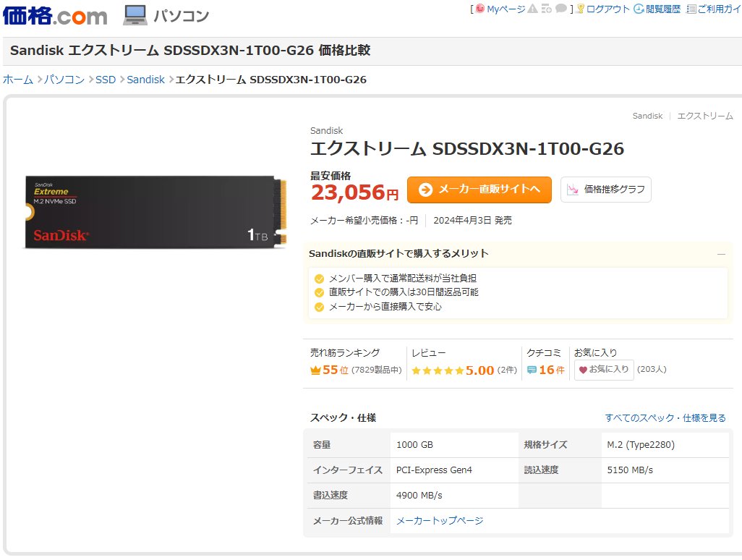Image resolution: width=742 pixels, height=560 pixels.
Task: Go to ホーム in the breadcrumb
Action: coord(18,80)
